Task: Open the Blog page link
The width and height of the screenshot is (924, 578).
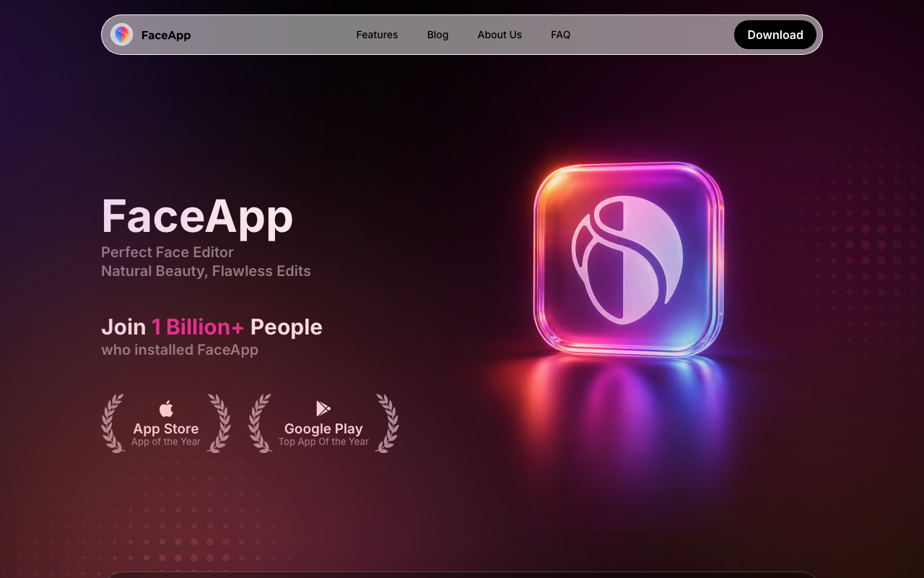Action: 437,35
